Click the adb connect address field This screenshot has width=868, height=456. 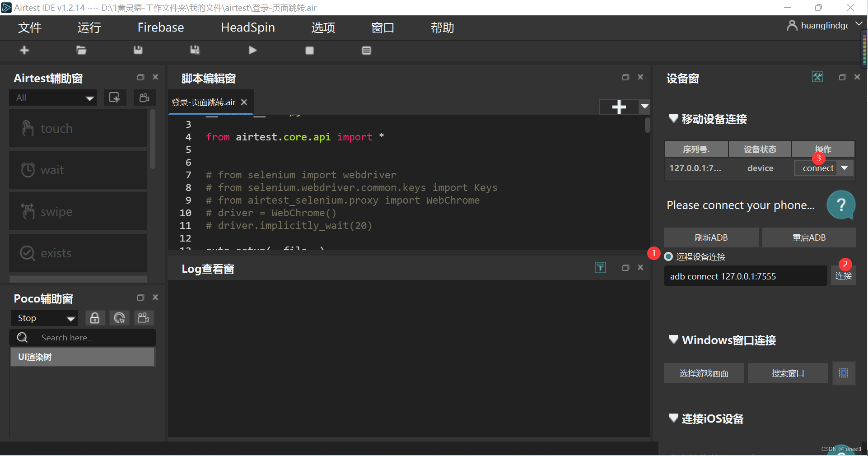coord(745,276)
